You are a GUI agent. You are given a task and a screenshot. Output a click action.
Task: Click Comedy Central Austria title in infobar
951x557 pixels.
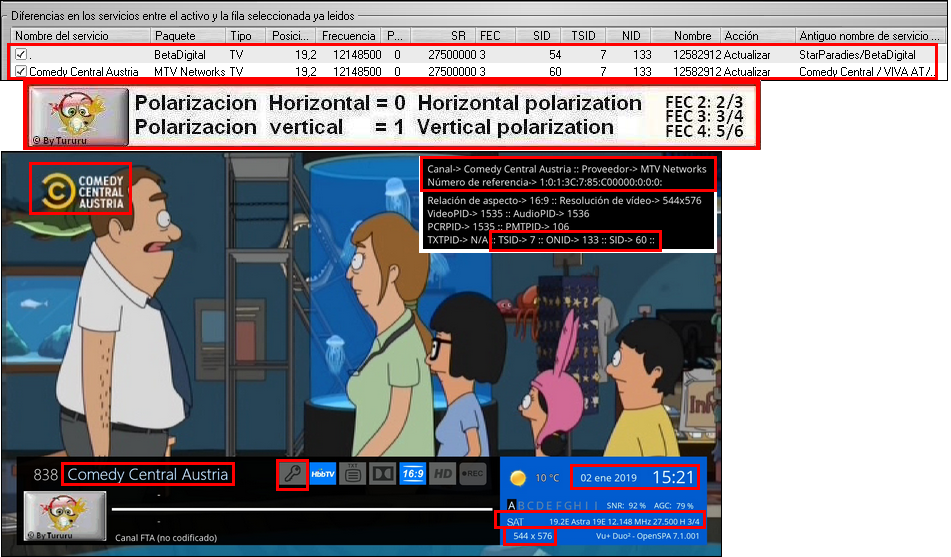coord(148,474)
